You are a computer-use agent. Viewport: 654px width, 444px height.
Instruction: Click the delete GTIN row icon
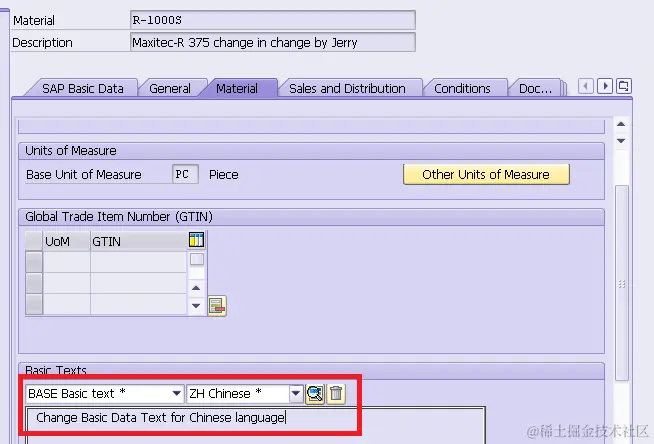pyautogui.click(x=217, y=306)
